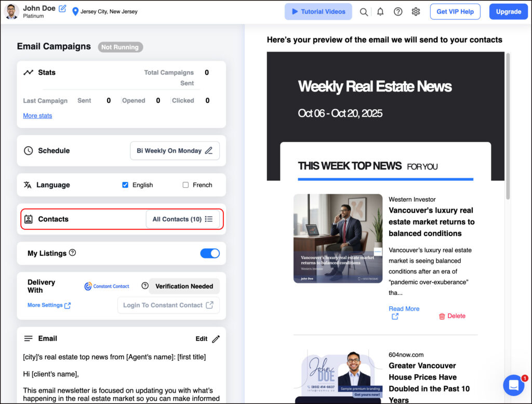Uncheck the English language checkbox

(x=125, y=185)
